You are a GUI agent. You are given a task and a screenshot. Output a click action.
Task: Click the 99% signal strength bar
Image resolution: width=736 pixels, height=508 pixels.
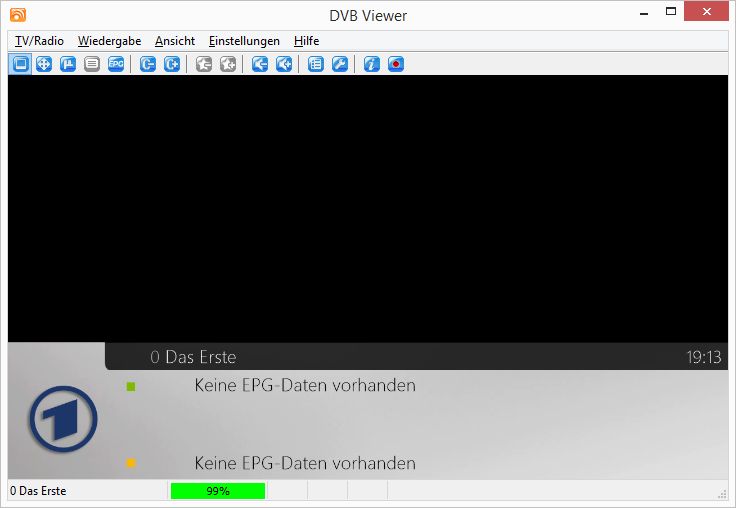pyautogui.click(x=218, y=491)
